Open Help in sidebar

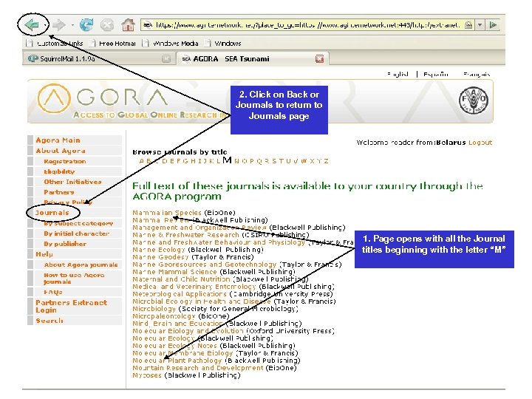[x=44, y=254]
